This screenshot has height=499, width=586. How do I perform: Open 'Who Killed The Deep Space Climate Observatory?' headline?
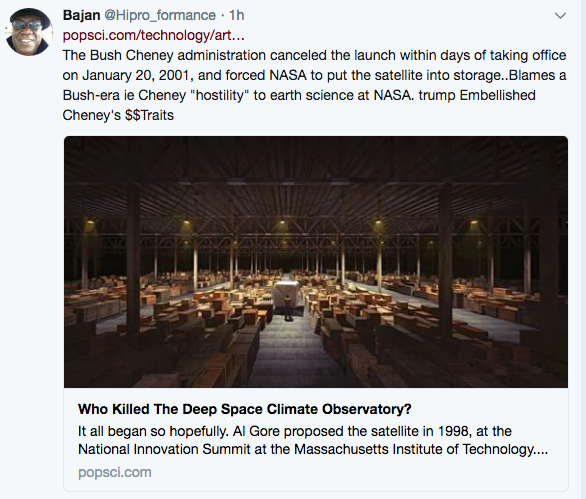244,409
